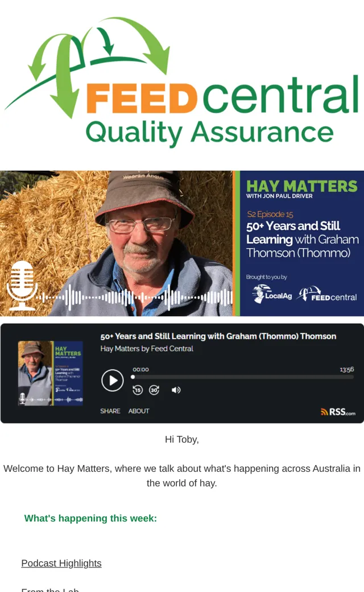This screenshot has height=592, width=364.
Task: Click the Feed Central Quality Assurance logo
Action: click(x=182, y=82)
